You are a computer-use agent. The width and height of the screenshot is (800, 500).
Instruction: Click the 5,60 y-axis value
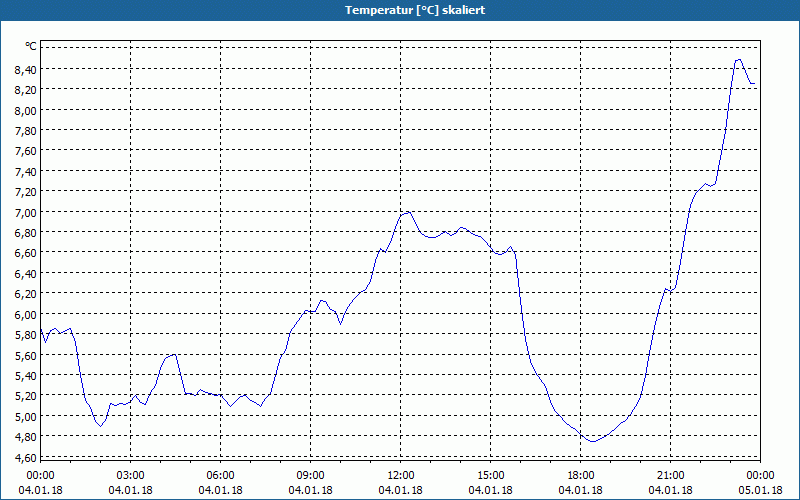[x=26, y=355]
